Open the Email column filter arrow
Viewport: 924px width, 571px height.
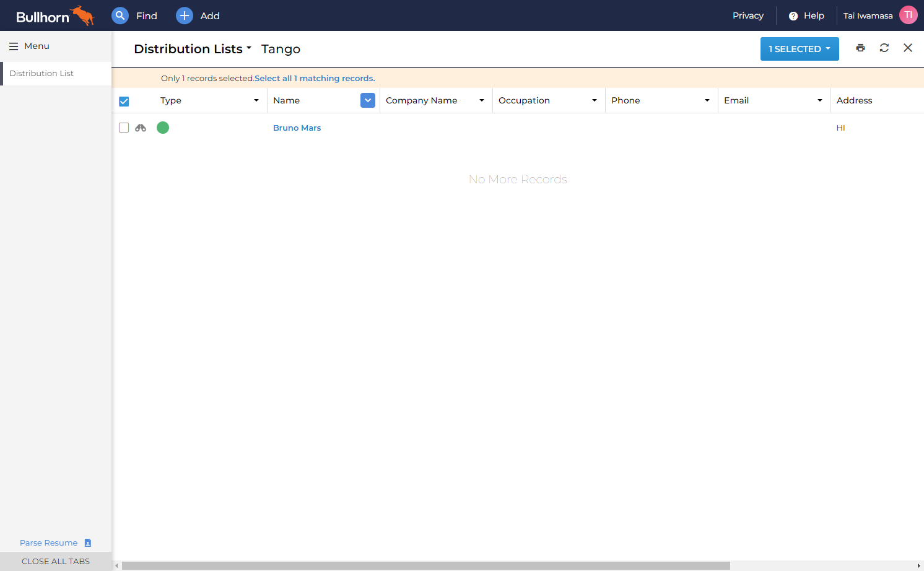[820, 100]
